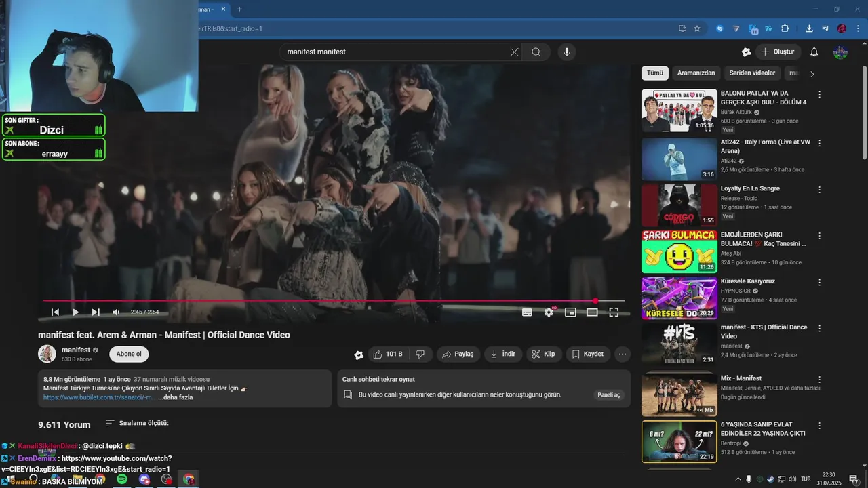This screenshot has width=868, height=488.
Task: Create a clip with Klip button
Action: [543, 354]
